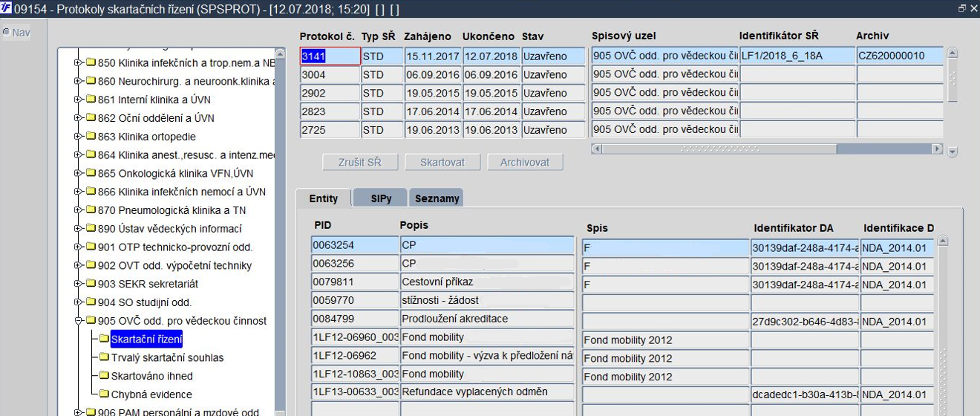Image resolution: width=980 pixels, height=416 pixels.
Task: Expand tree node 890 Ústav vědeckých informací
Action: tap(78, 229)
